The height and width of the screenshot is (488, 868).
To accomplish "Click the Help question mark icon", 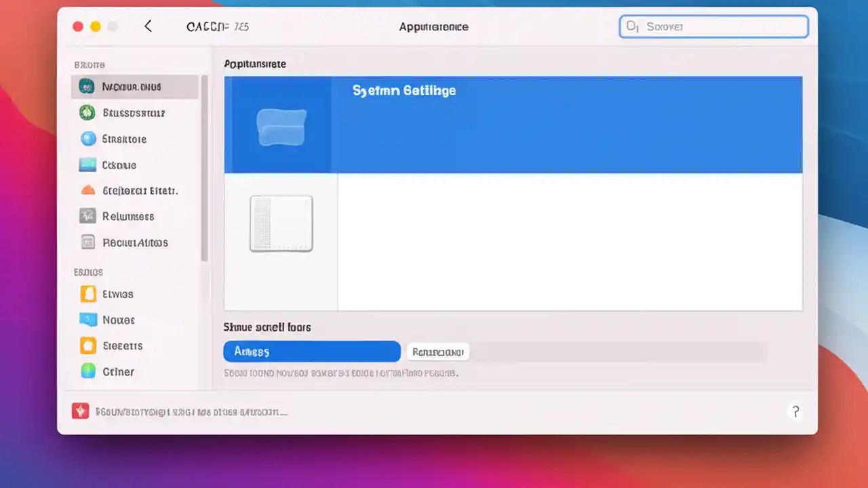I will (x=795, y=411).
